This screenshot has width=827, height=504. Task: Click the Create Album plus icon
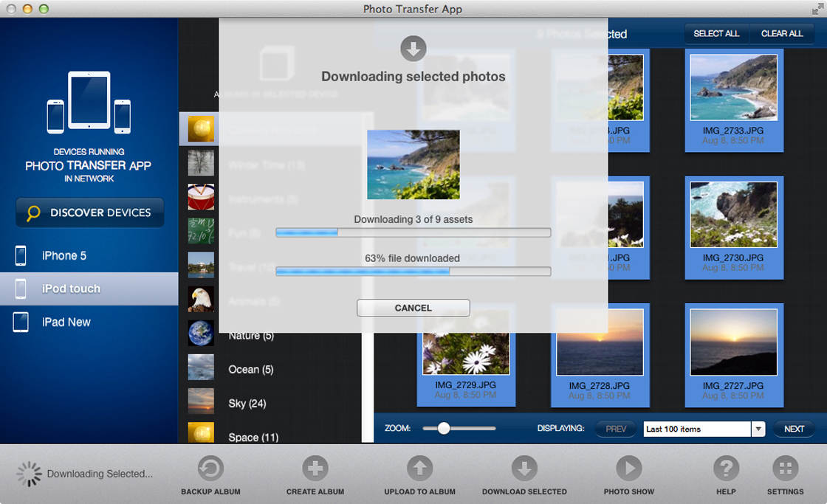click(x=315, y=469)
